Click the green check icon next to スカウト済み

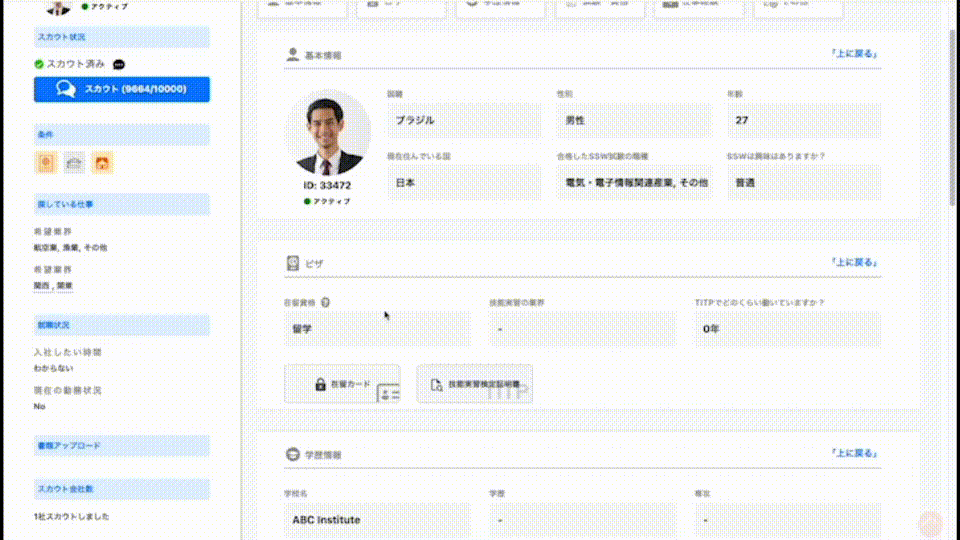pyautogui.click(x=39, y=64)
